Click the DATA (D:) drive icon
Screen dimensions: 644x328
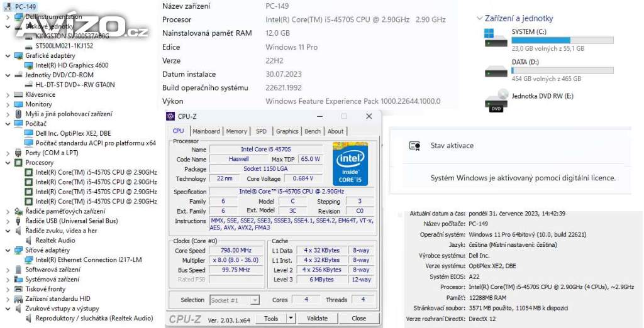click(x=496, y=71)
